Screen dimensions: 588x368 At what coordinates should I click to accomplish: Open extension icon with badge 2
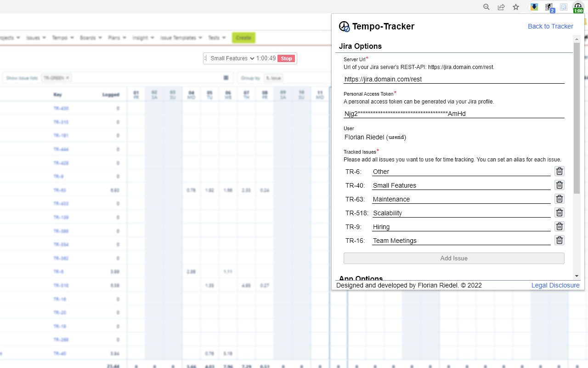549,7
